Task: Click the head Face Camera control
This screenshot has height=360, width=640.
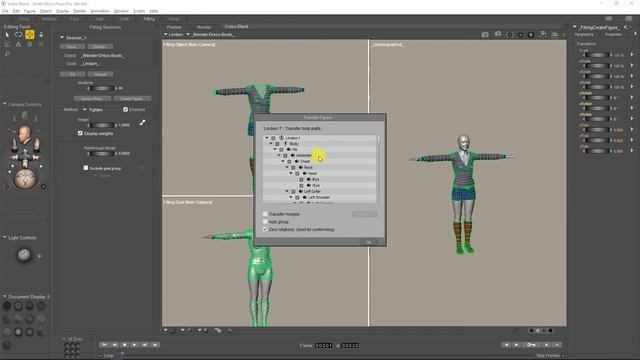Action: [x=25, y=134]
